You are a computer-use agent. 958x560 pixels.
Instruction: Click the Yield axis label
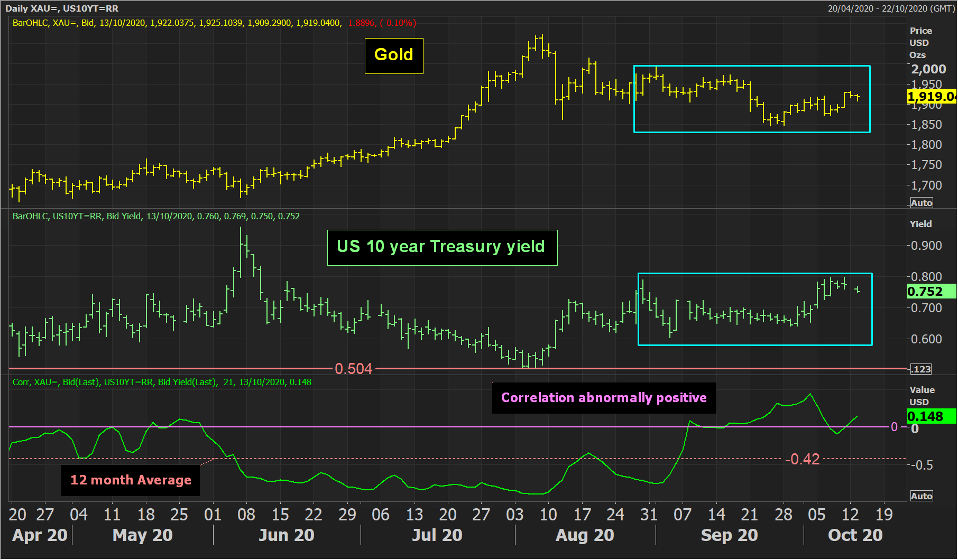click(920, 224)
